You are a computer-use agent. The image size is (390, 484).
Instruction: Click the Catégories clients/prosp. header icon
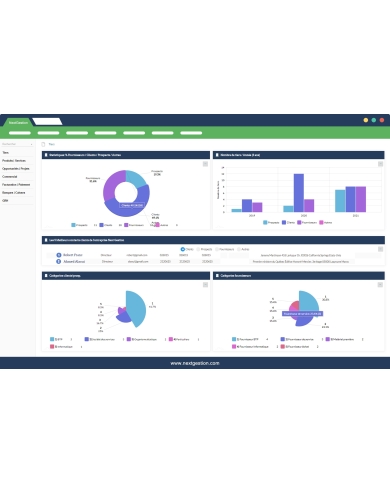click(46, 276)
